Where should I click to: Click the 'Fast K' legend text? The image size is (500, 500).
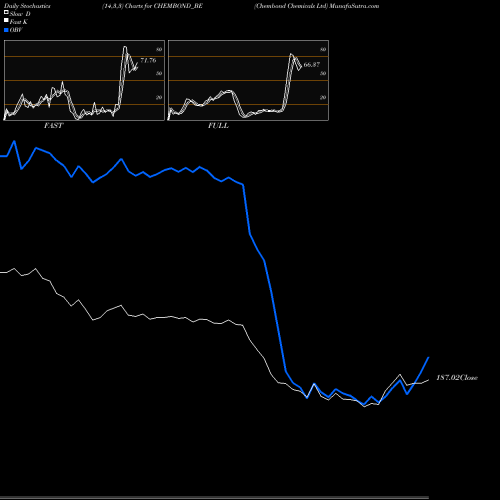tap(19, 22)
